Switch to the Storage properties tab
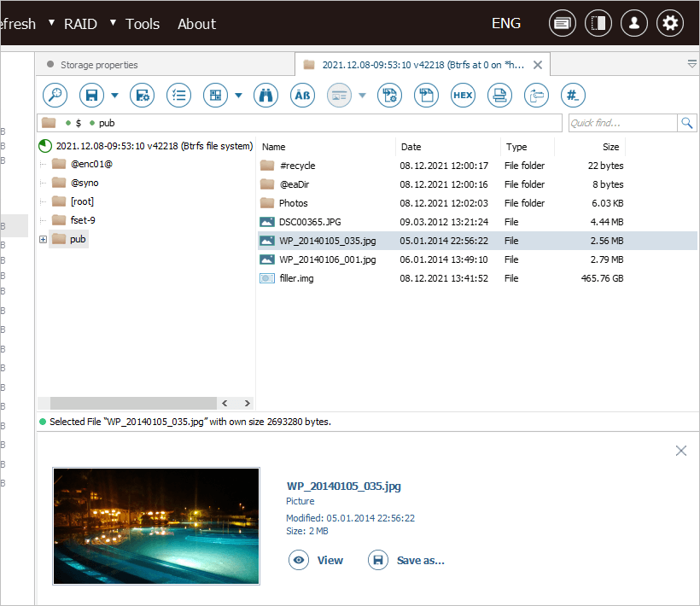The height and width of the screenshot is (606, 700). (x=98, y=65)
